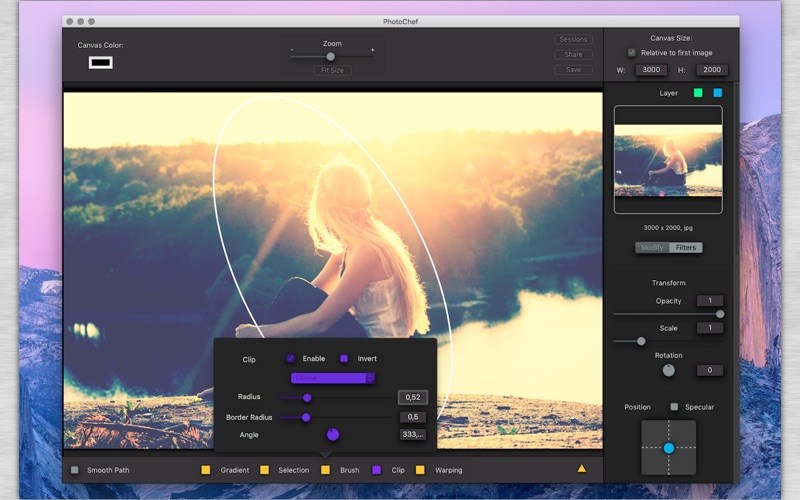Click the Gradient tool yellow square icon
This screenshot has width=800, height=500.
[206, 469]
